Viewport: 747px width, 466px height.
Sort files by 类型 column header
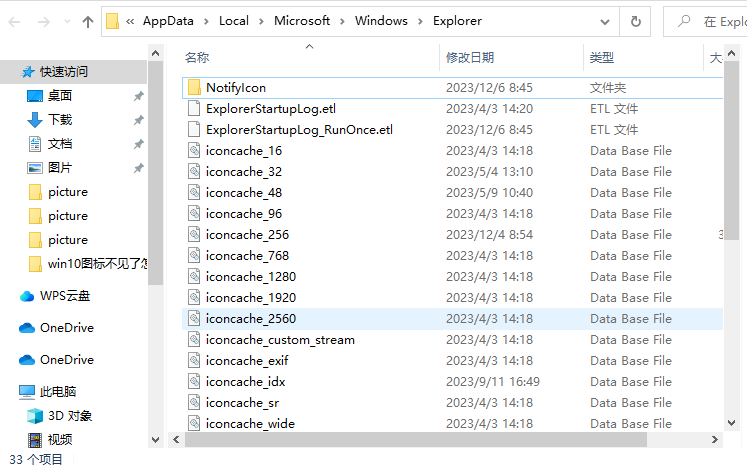tap(602, 58)
